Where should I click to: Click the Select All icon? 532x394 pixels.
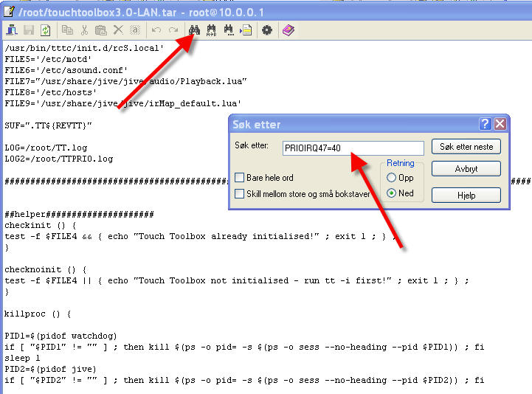click(x=135, y=30)
